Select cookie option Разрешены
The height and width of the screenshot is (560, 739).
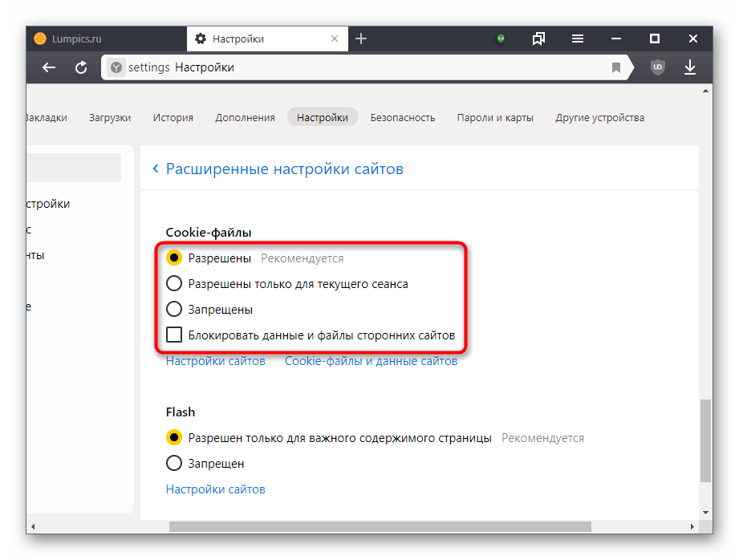174,258
